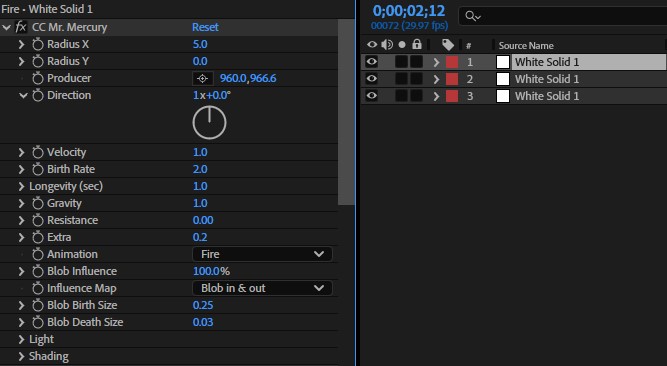Click the red label swatch on layer 3
Image resolution: width=667 pixels, height=366 pixels.
pos(452,96)
